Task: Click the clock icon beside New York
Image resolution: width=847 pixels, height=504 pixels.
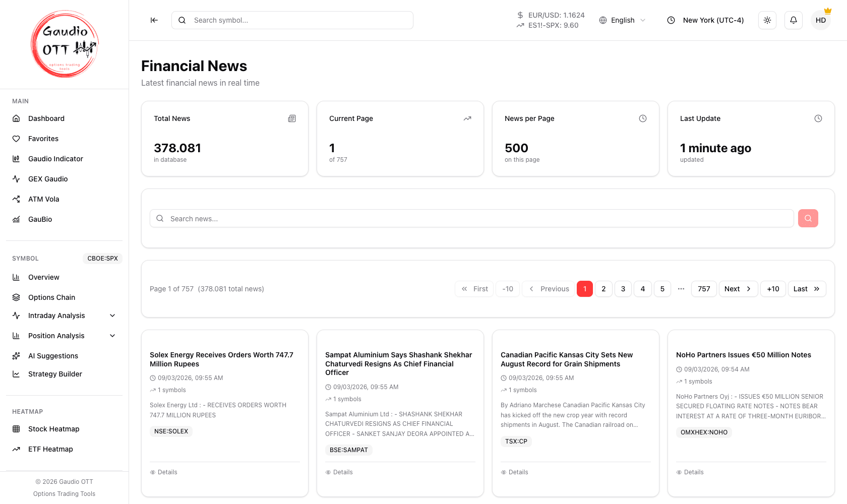Action: [x=671, y=20]
